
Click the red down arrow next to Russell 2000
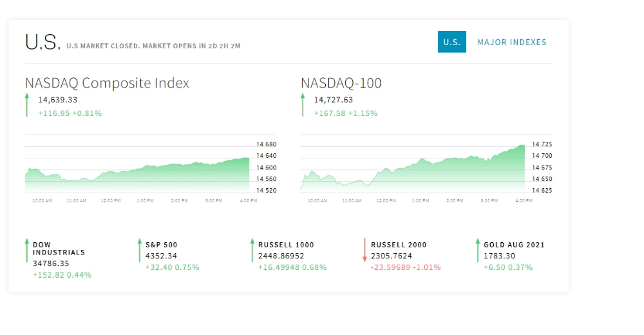point(365,250)
